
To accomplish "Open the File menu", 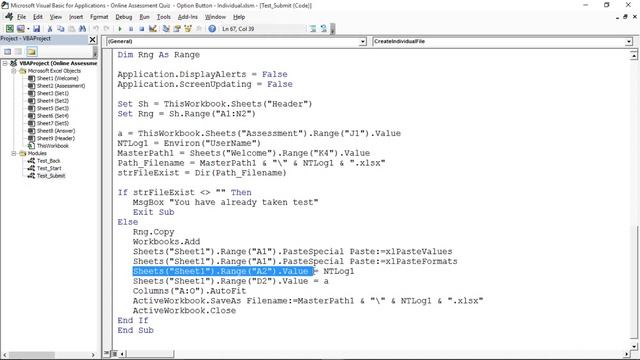I will pos(21,17).
